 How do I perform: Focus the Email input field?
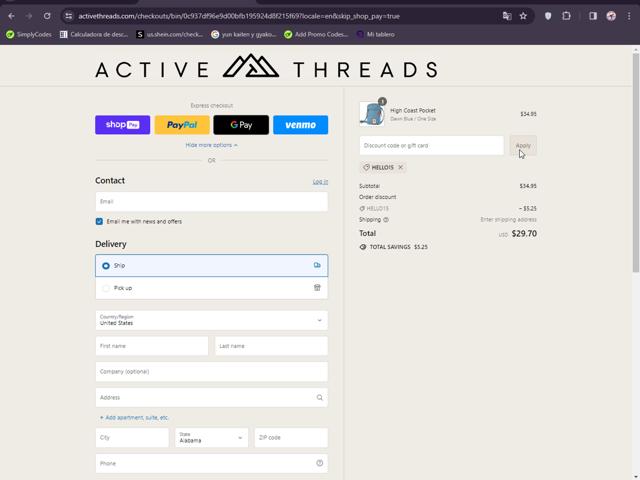211,202
